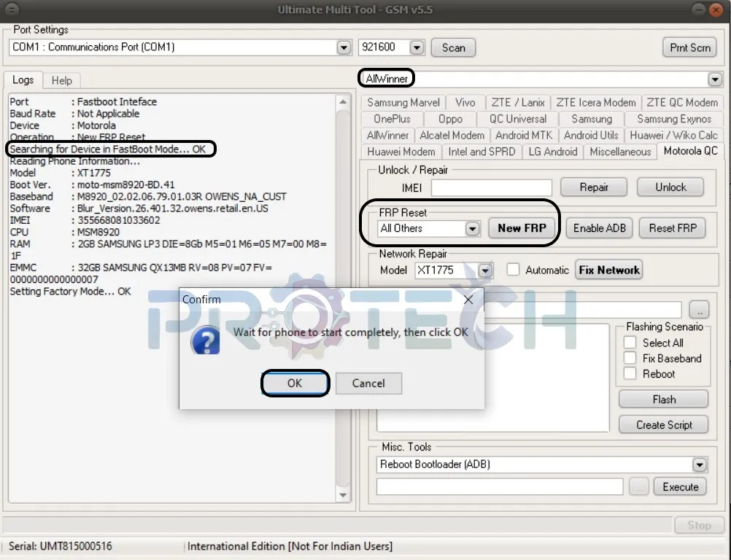The height and width of the screenshot is (560, 731).
Task: Open the Network Repair Model XT1775 dropdown
Action: [485, 271]
